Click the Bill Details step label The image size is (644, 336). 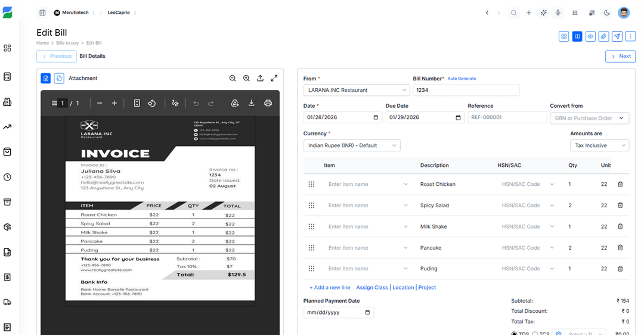coord(92,56)
